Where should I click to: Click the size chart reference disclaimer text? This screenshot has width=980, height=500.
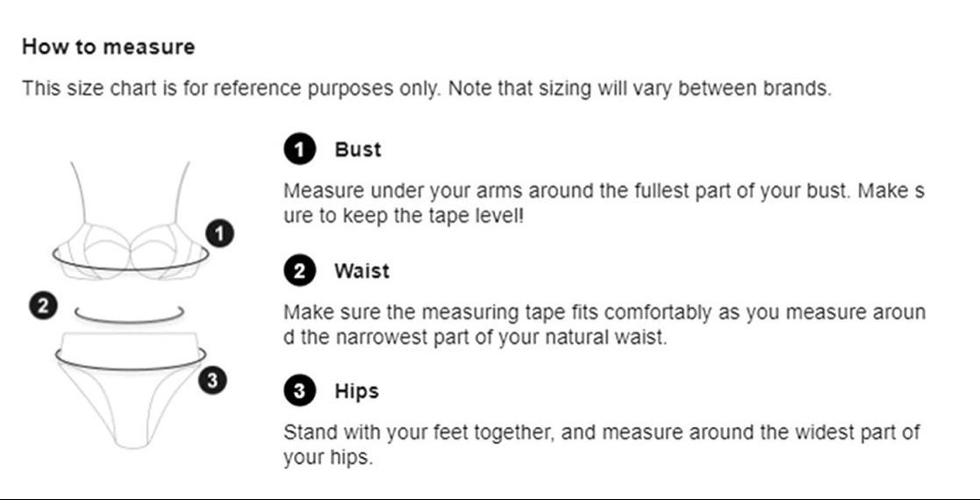[x=426, y=89]
